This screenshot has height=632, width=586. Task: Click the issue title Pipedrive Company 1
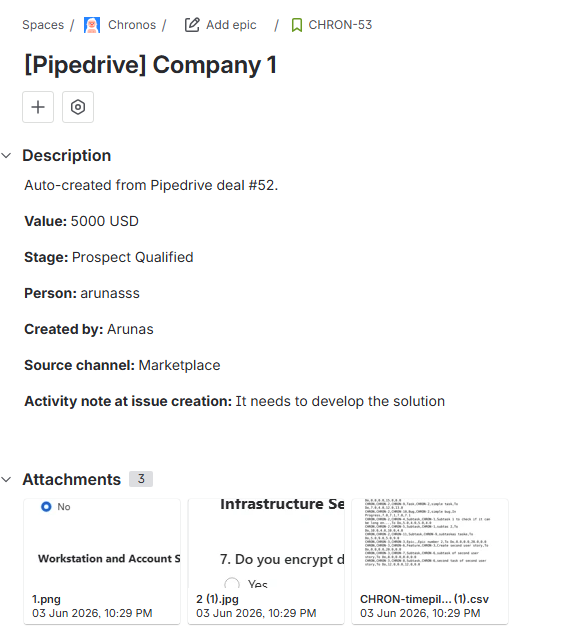click(150, 65)
